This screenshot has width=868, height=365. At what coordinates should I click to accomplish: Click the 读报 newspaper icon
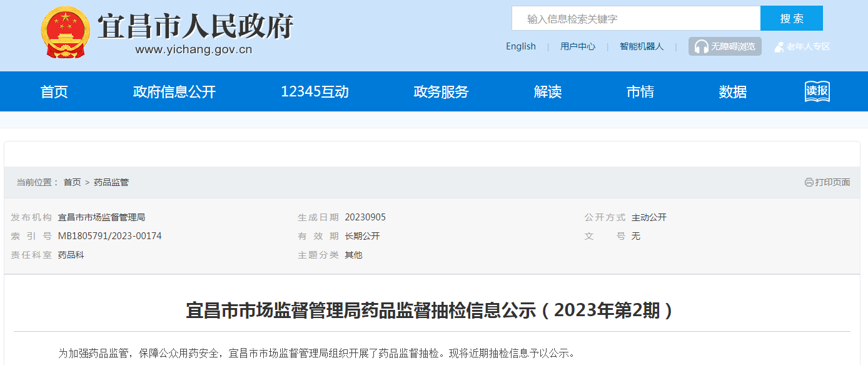(817, 91)
